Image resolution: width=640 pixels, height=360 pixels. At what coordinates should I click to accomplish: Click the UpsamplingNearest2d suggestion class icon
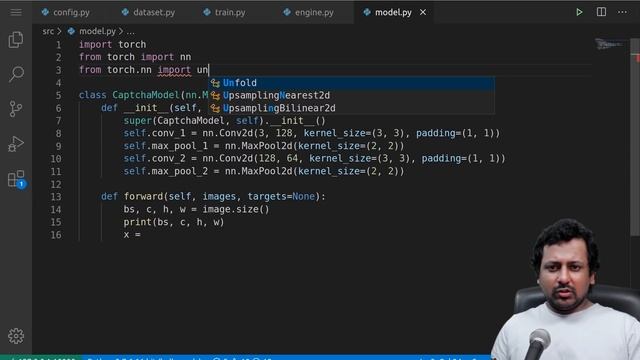[x=215, y=96]
